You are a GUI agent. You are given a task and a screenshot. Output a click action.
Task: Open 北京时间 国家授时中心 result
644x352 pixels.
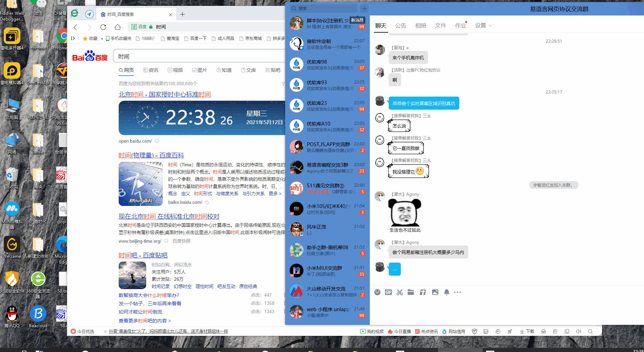pyautogui.click(x=164, y=95)
